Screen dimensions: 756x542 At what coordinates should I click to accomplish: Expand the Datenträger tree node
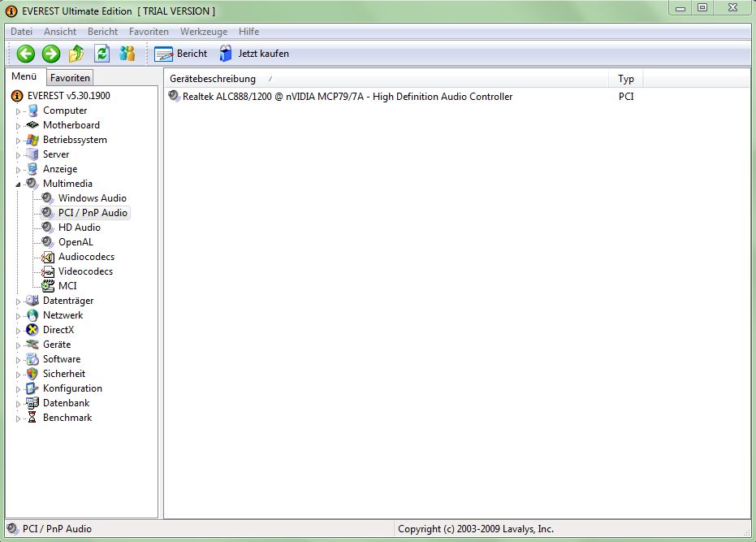coord(19,301)
